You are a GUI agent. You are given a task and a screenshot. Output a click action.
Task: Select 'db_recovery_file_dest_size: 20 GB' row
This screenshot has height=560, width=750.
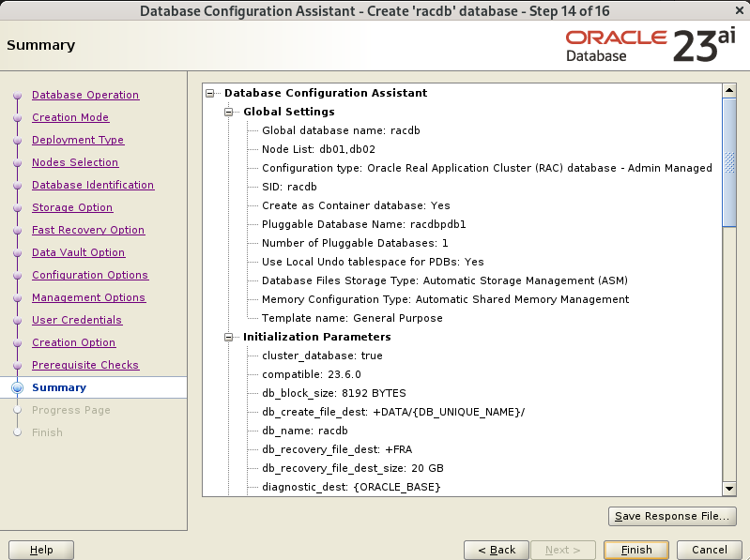353,468
